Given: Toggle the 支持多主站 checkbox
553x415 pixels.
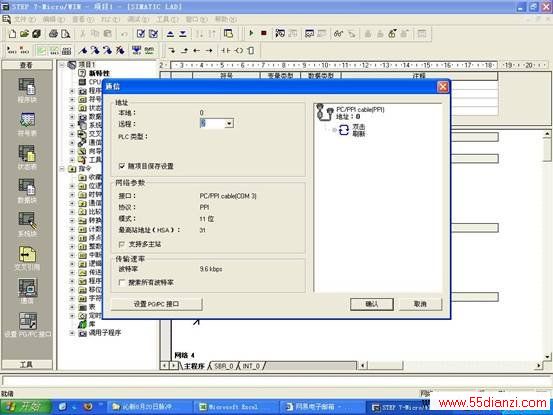Looking at the screenshot, I should point(122,244).
